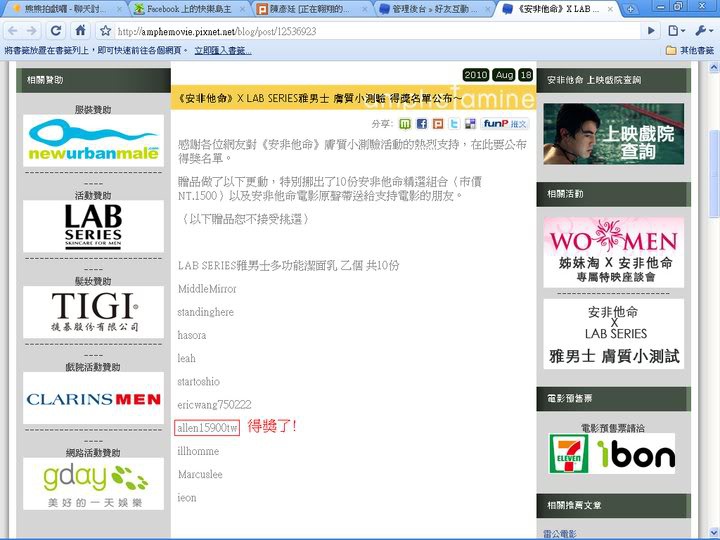Click the funP 推文 button
Image resolution: width=720 pixels, height=540 pixels.
tap(505, 124)
